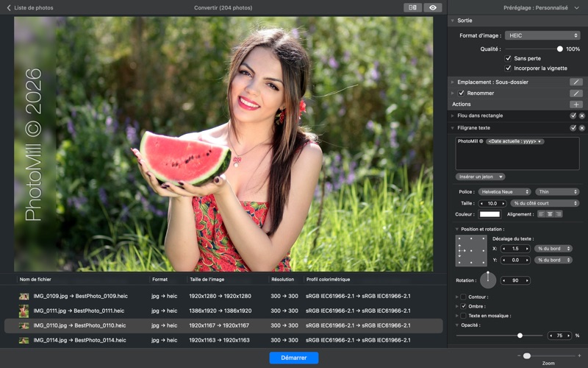Adjust the Qualité slider
588x368 pixels.
[559, 49]
